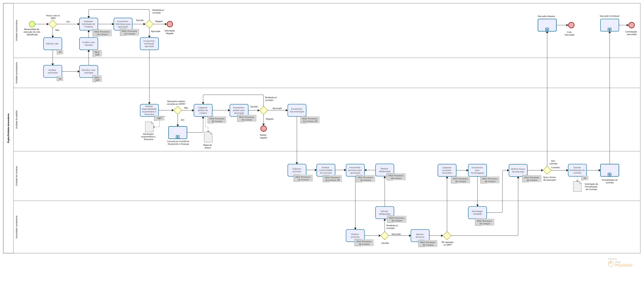The height and width of the screenshot is (283, 644).
Task: Click the 'Encaminhar pedido para aprovação' task
Action: (x=239, y=110)
